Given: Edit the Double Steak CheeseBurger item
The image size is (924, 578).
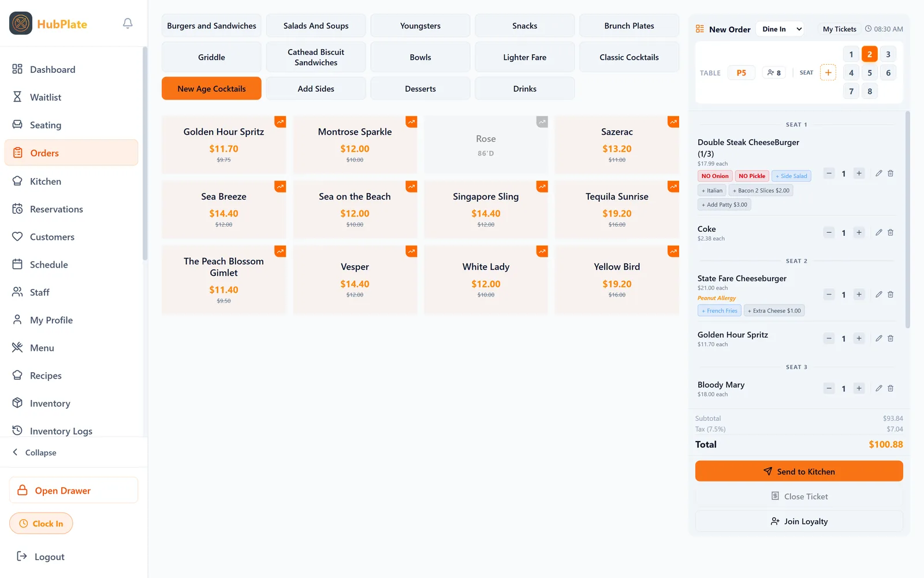Looking at the screenshot, I should pos(878,173).
